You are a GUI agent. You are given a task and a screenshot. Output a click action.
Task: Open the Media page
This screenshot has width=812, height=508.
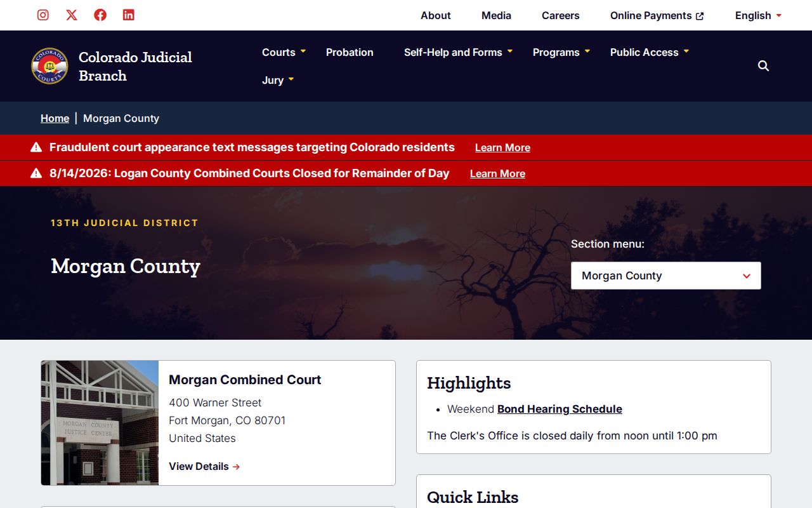496,15
